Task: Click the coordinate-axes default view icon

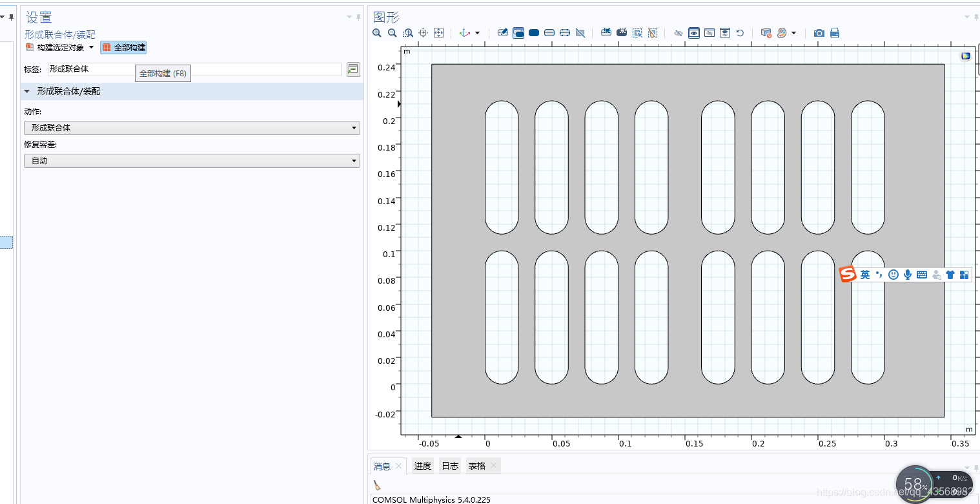Action: (x=464, y=33)
